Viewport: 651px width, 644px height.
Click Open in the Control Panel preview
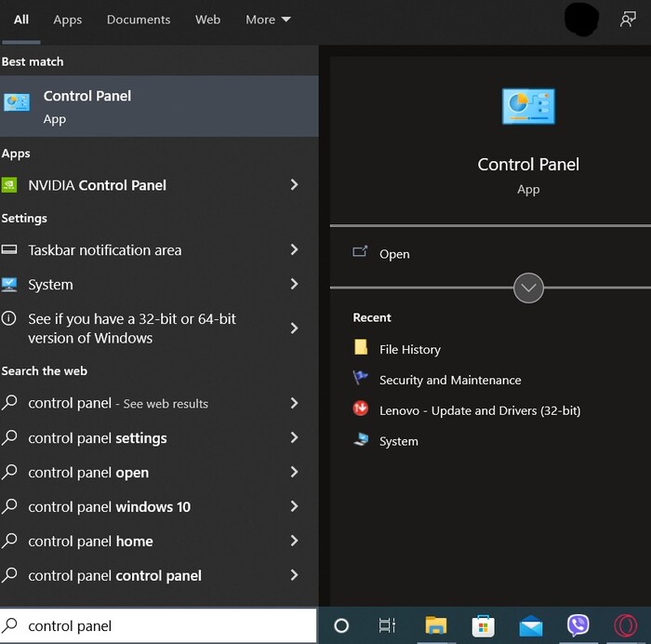tap(394, 254)
